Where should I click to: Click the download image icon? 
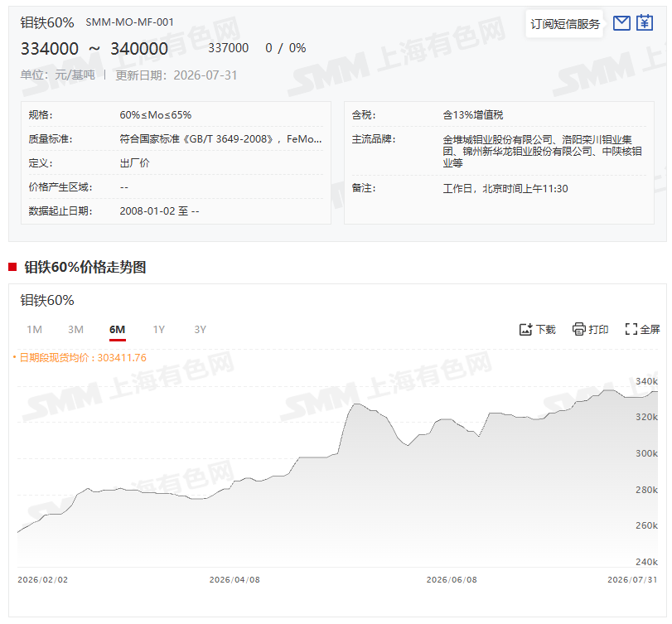(525, 329)
